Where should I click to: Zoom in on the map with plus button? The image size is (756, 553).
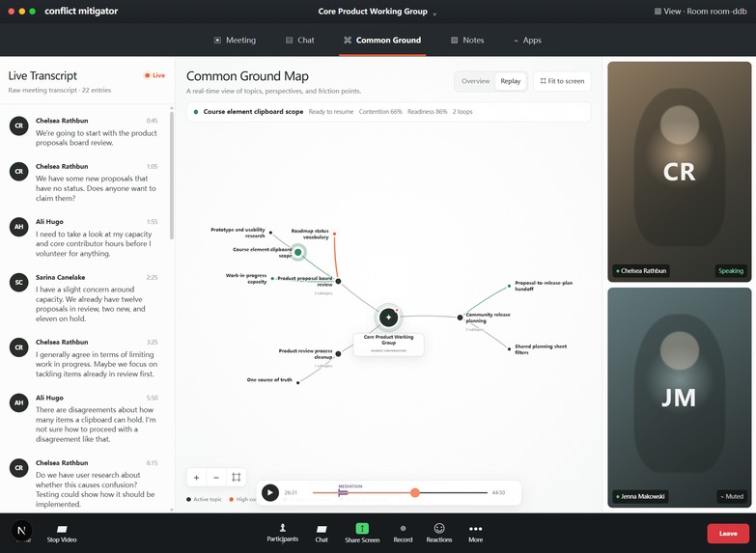coord(196,478)
